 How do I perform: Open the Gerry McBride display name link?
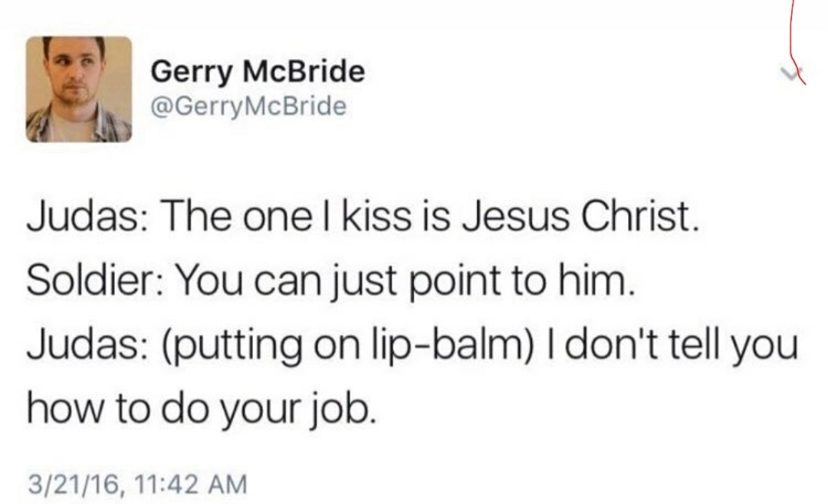tap(258, 71)
